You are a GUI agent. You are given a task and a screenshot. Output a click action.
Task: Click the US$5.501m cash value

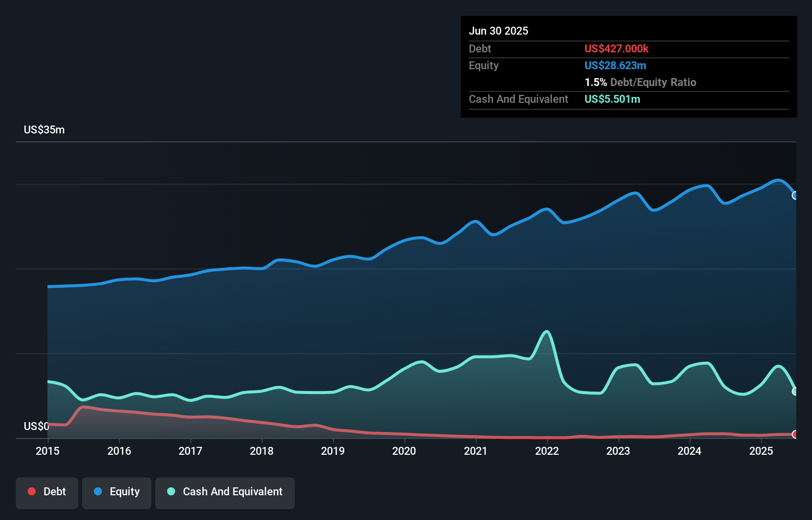[x=612, y=99]
